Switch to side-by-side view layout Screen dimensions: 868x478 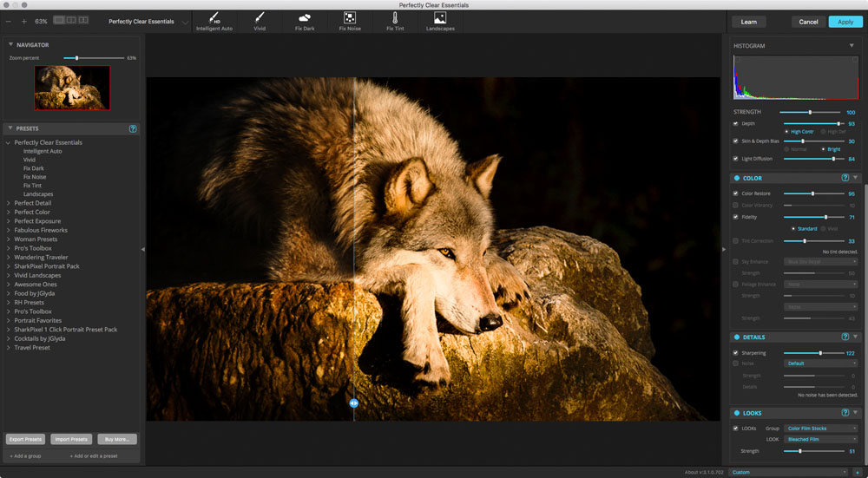click(83, 21)
